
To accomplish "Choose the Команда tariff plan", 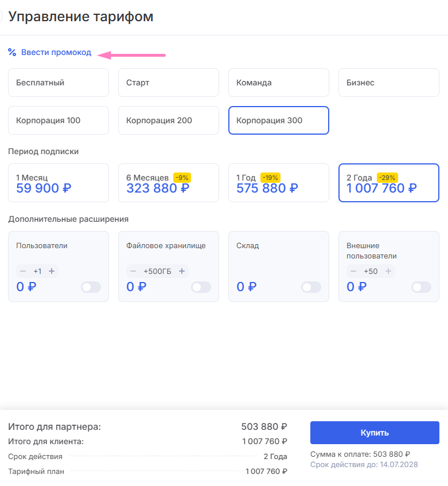I will click(x=279, y=83).
